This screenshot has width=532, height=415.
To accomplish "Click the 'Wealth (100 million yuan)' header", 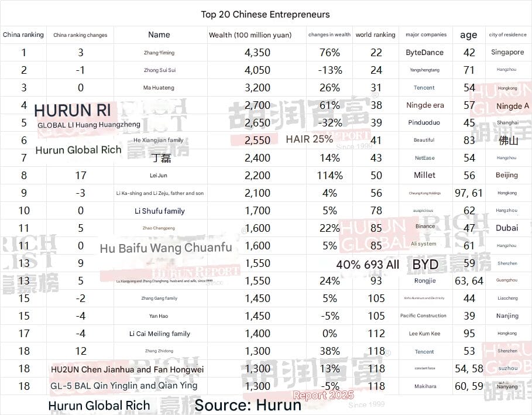I will click(250, 35).
